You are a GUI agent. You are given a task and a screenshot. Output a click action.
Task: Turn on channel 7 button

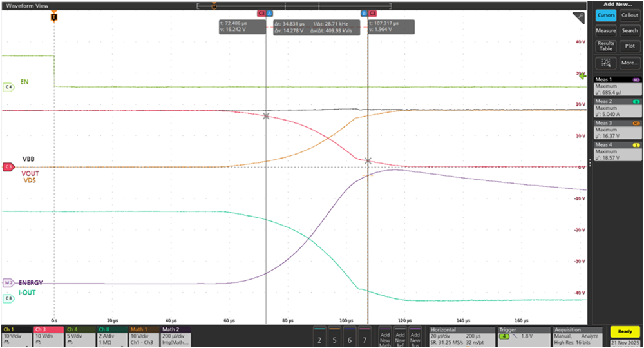pyautogui.click(x=365, y=336)
